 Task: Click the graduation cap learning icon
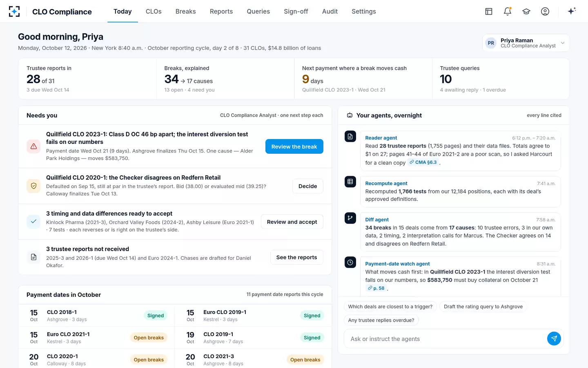526,11
